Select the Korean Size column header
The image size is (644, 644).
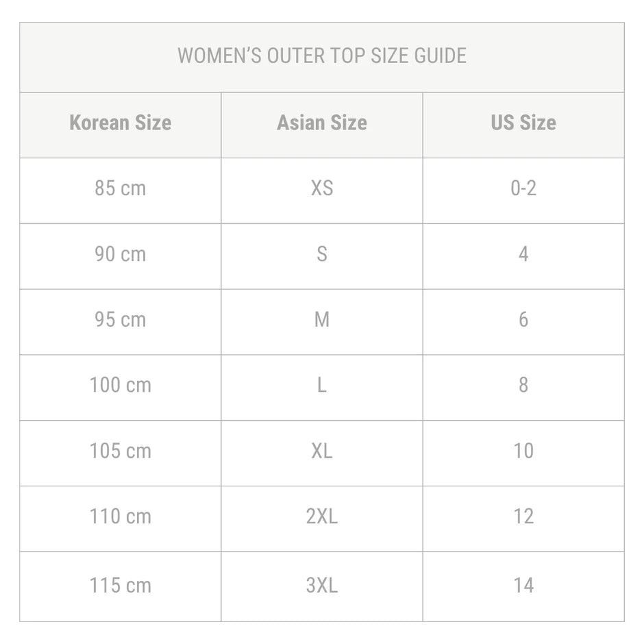pos(121,123)
